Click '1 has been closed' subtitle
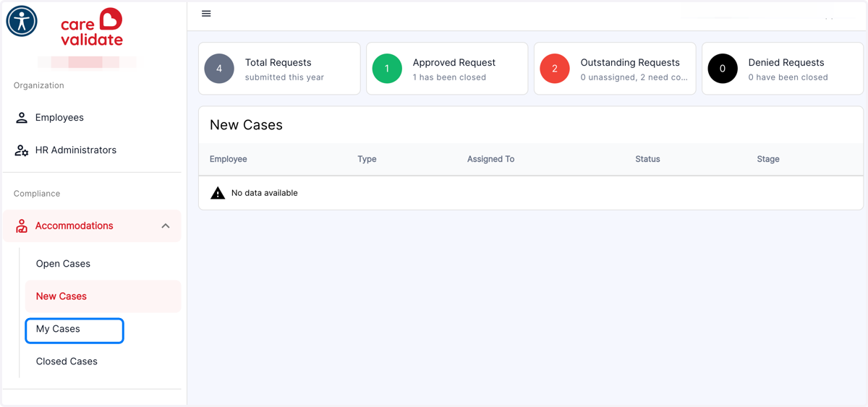This screenshot has width=868, height=407. coord(449,77)
